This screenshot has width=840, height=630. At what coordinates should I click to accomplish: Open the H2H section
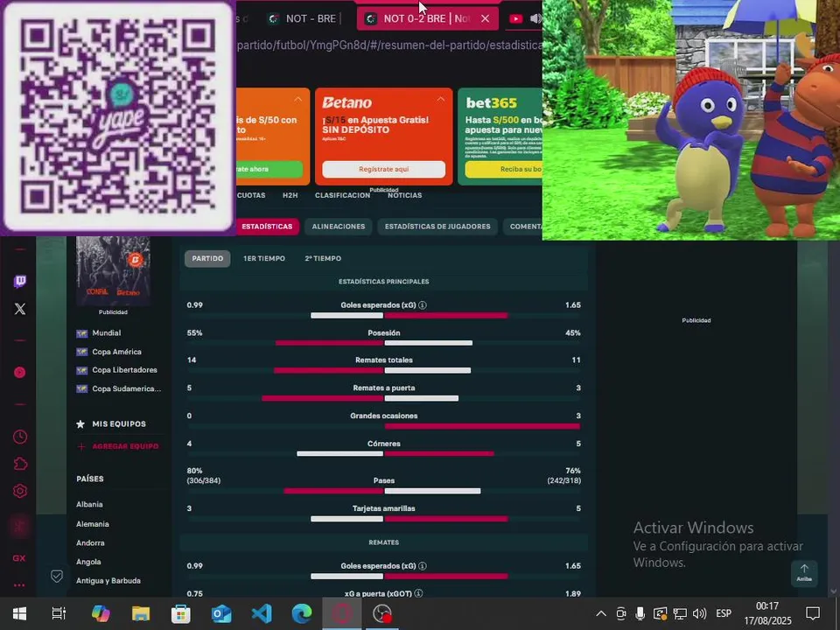[290, 195]
